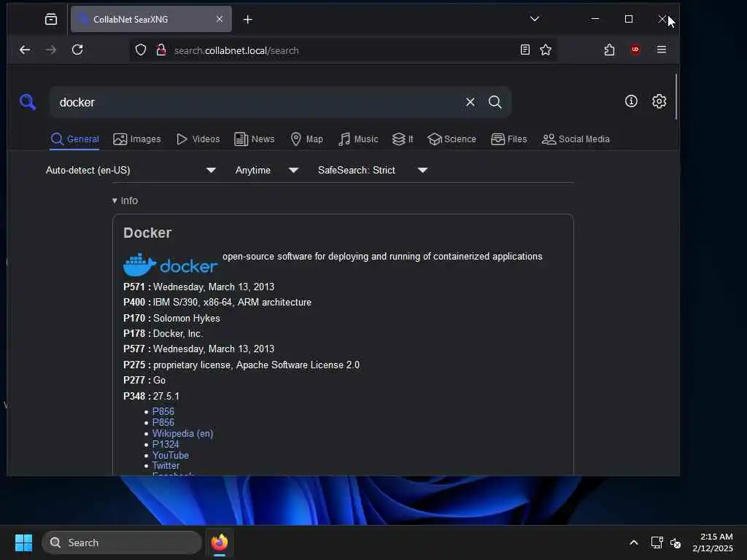Show hidden system tray icons
The width and height of the screenshot is (747, 560).
point(634,542)
